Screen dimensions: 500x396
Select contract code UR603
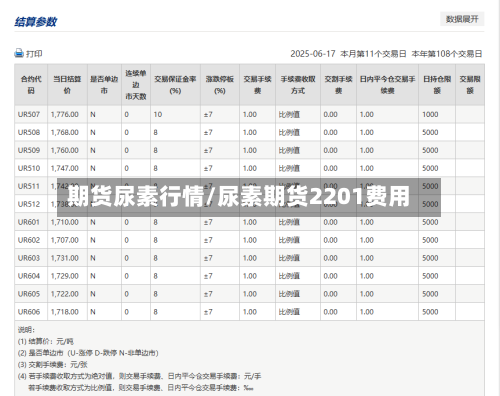[x=29, y=258]
